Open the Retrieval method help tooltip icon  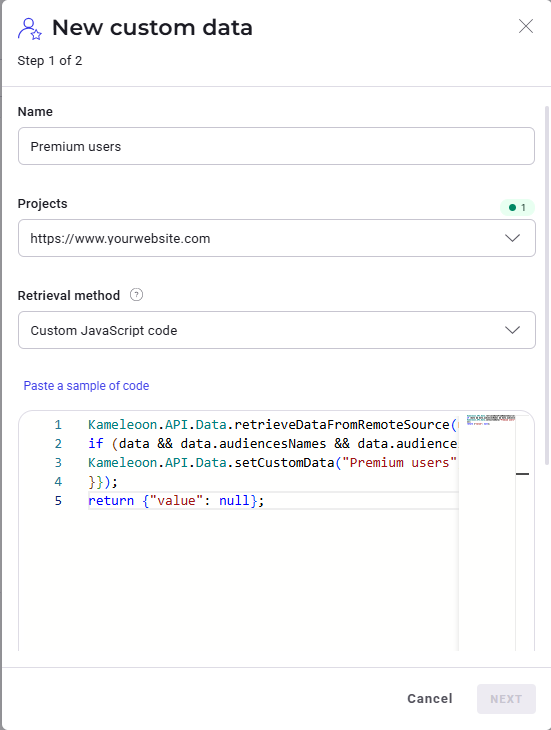point(136,295)
